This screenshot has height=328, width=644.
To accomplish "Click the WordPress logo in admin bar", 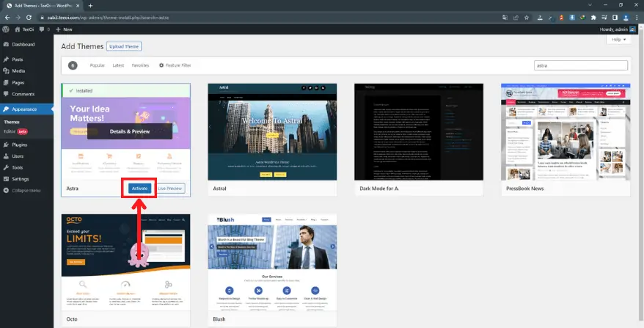I will [6, 29].
